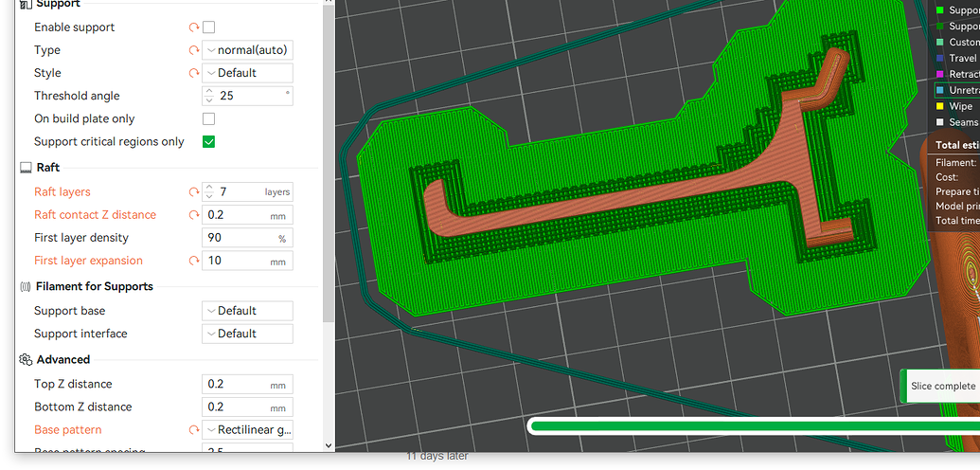Image resolution: width=980 pixels, height=470 pixels.
Task: Decrease Raft layers with down arrow
Action: (209, 196)
